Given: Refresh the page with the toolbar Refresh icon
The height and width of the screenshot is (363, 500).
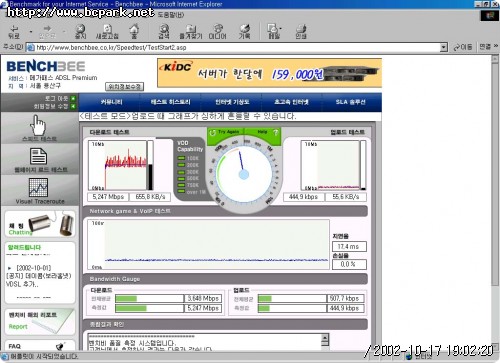Looking at the screenshot, I should tap(107, 32).
